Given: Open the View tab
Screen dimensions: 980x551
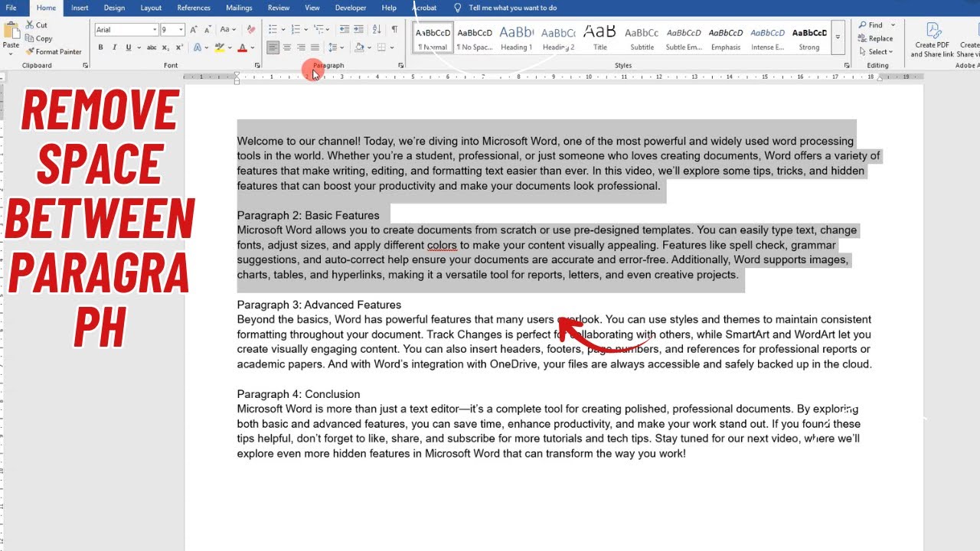Looking at the screenshot, I should pos(312,8).
